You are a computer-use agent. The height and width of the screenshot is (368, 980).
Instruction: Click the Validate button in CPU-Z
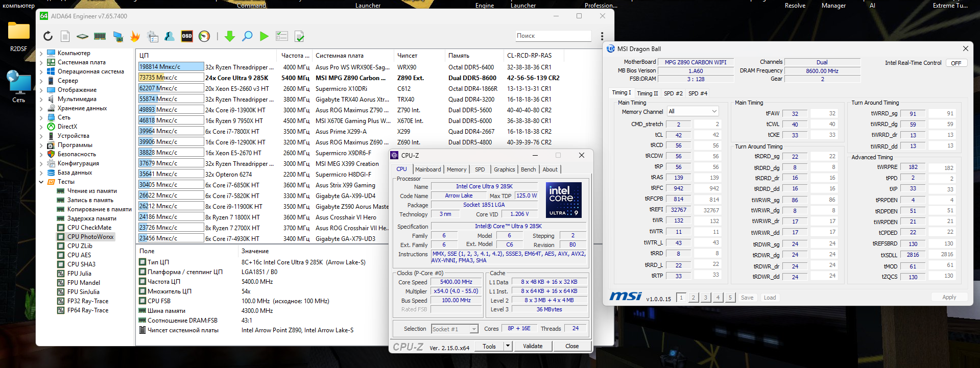click(x=533, y=346)
